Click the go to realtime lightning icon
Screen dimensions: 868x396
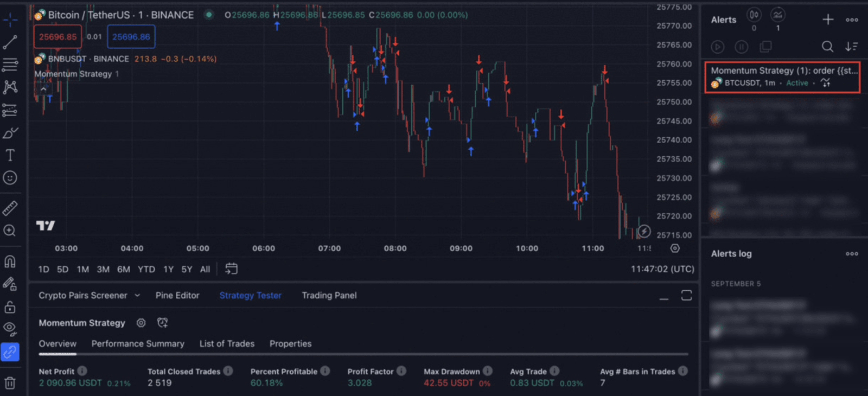click(644, 232)
